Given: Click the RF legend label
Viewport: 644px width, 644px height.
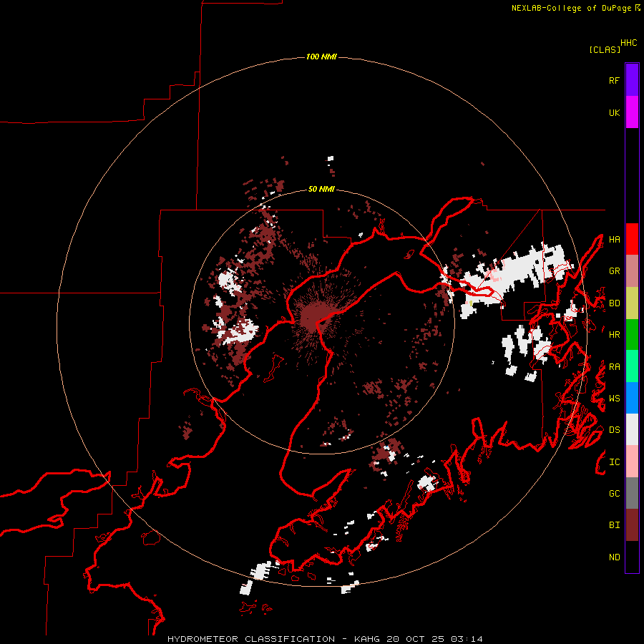Looking at the screenshot, I should [x=614, y=80].
